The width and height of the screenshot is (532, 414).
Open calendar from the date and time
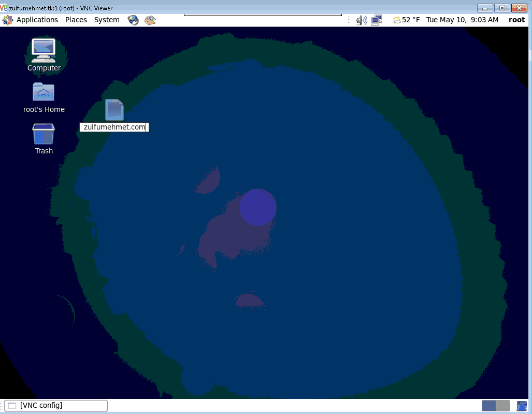(x=462, y=20)
